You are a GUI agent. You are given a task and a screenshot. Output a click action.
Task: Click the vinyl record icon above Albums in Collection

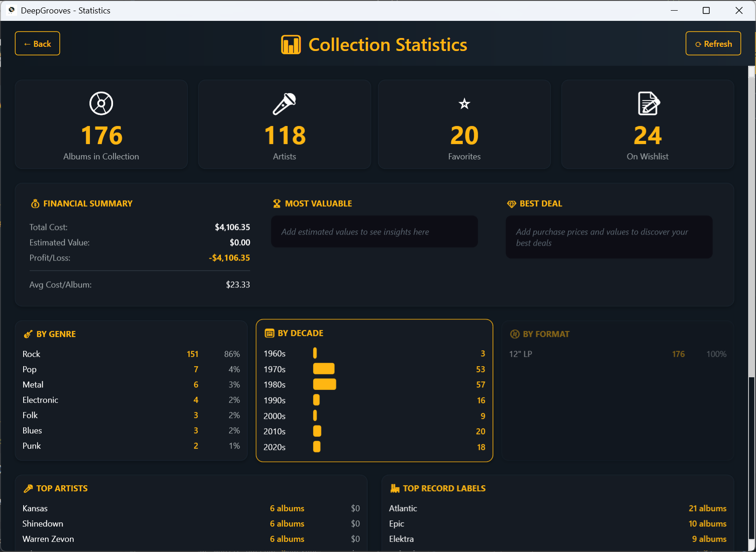coord(101,103)
